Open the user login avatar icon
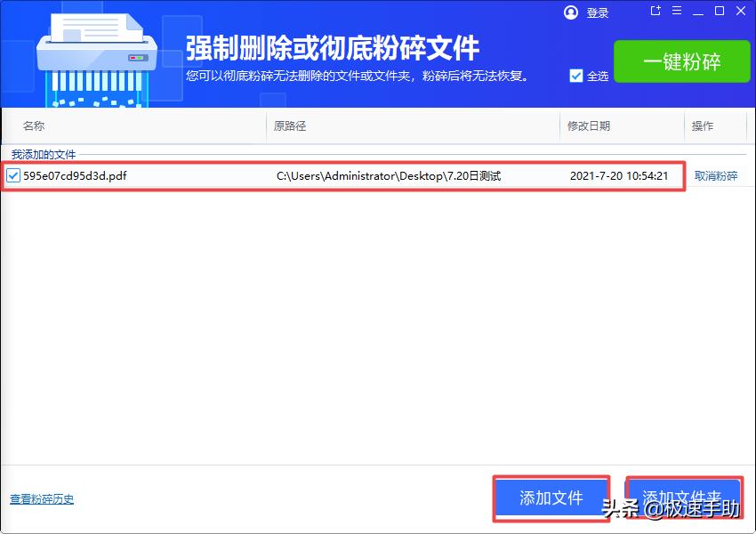Image resolution: width=756 pixels, height=534 pixels. [x=570, y=12]
